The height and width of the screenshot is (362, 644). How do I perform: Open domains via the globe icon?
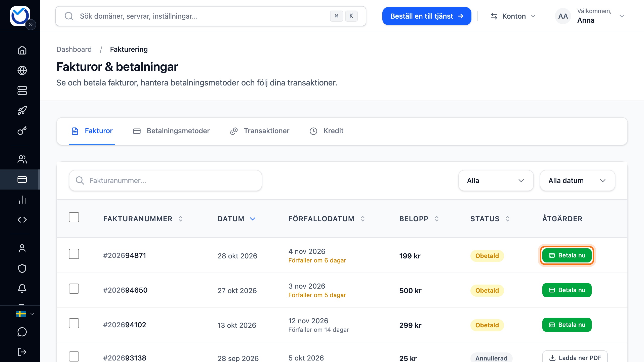(x=22, y=70)
